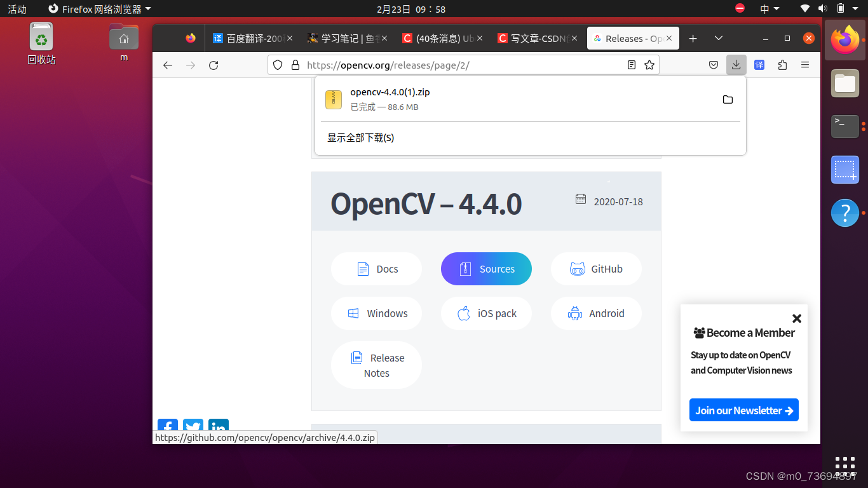Go back with the browser back arrow
Viewport: 868px width, 488px height.
(168, 65)
